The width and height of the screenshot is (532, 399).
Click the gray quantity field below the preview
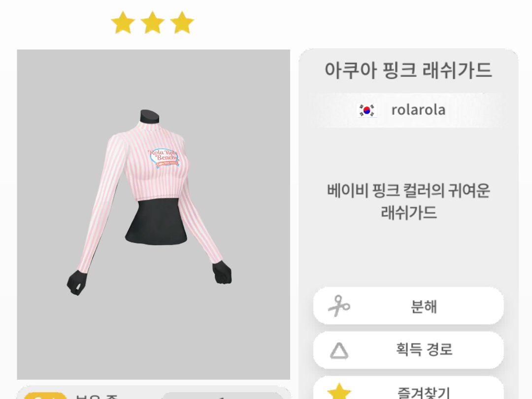(x=222, y=396)
